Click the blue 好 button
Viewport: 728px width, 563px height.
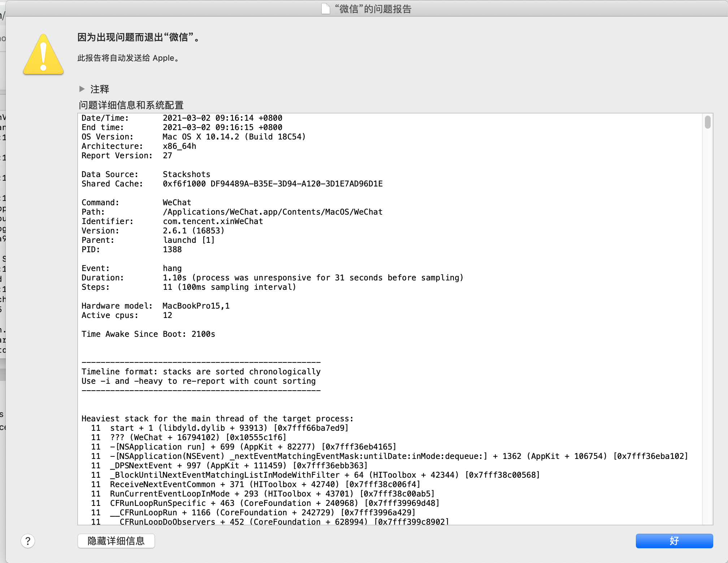[674, 541]
